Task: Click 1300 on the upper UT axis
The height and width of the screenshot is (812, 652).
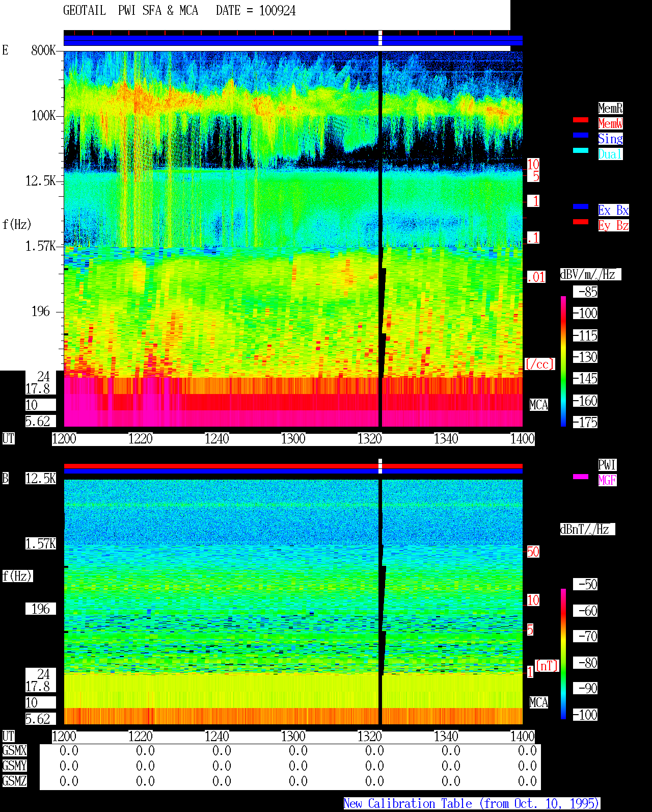Action: (x=293, y=438)
